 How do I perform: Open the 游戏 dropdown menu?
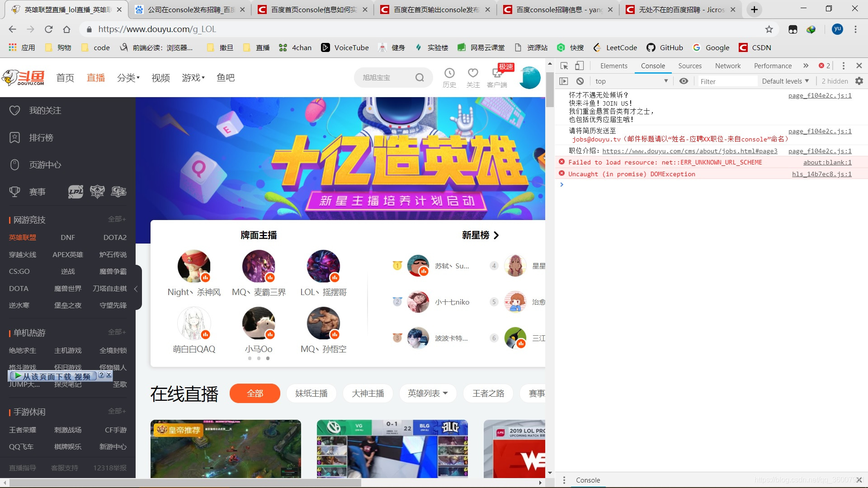tap(193, 78)
